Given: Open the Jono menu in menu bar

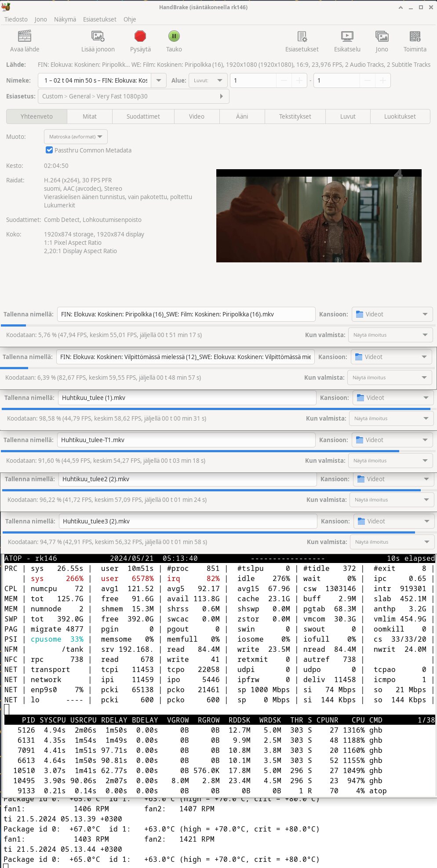Looking at the screenshot, I should (x=40, y=19).
